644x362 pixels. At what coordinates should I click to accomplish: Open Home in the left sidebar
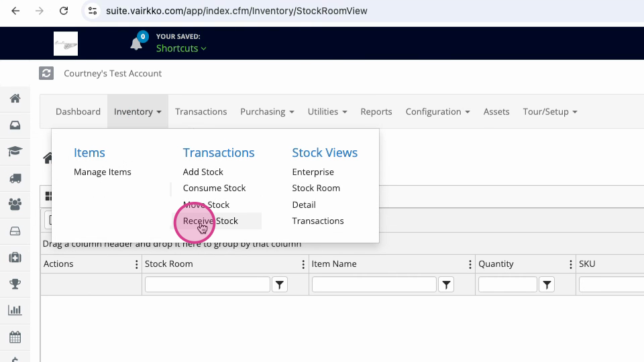[x=15, y=99]
